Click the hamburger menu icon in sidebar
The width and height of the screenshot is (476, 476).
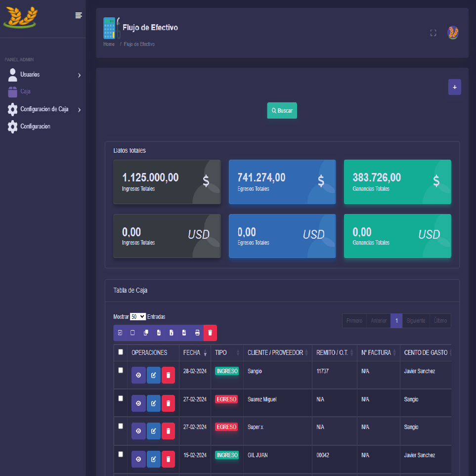point(78,16)
